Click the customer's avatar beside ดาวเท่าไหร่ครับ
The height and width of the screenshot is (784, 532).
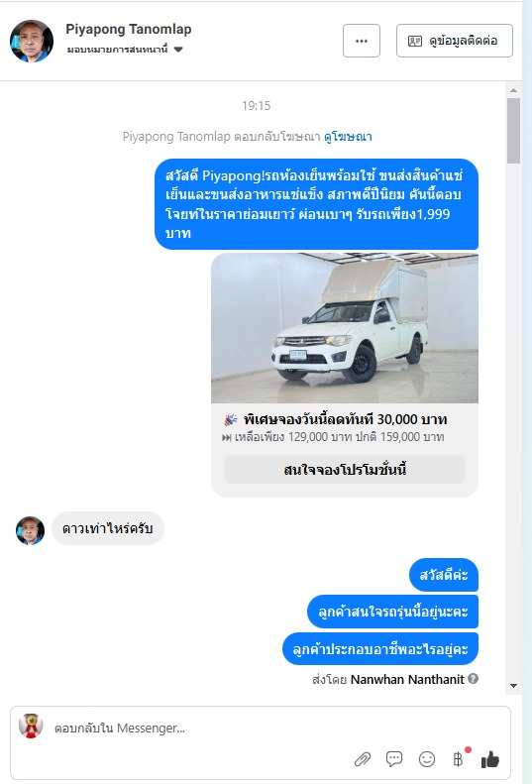[x=30, y=530]
